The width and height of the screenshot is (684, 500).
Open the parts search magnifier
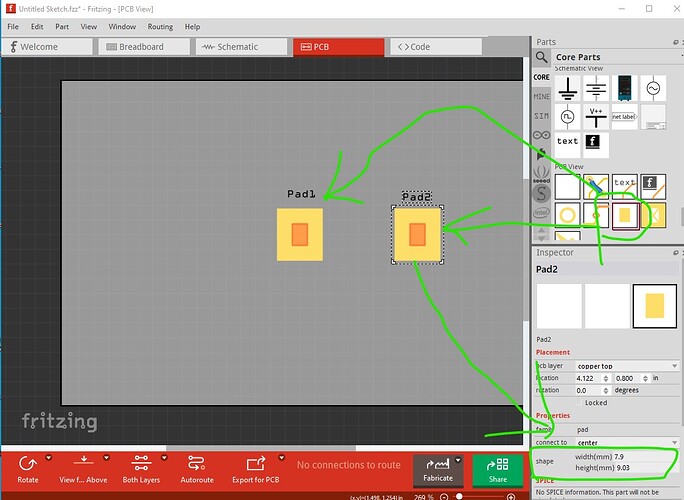[x=541, y=57]
